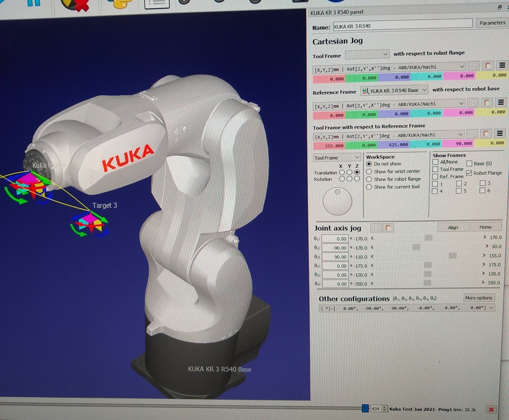The image size is (509, 420).
Task: Expand the Reference Frame KUKA KR 3 R540 Base dropdown
Action: pos(394,91)
